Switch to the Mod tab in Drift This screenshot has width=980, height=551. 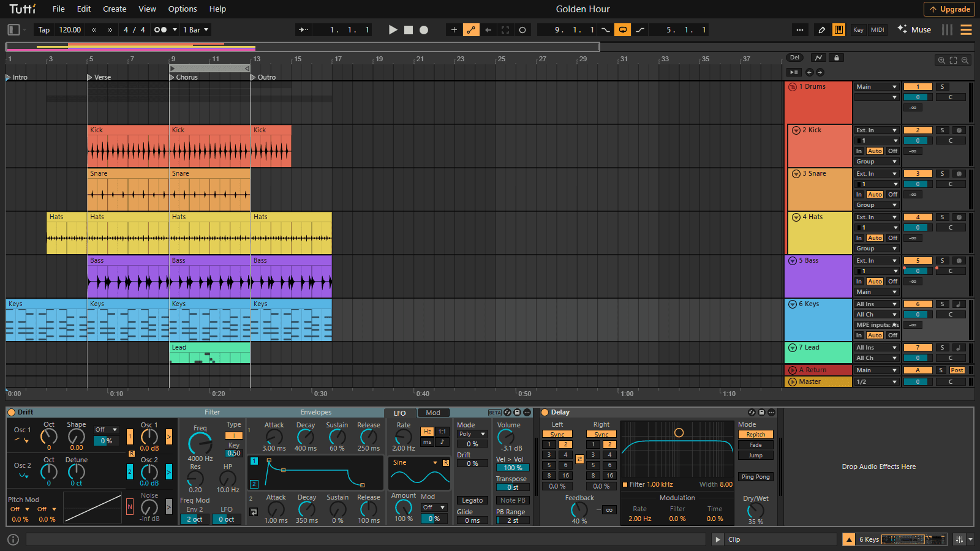coord(433,413)
